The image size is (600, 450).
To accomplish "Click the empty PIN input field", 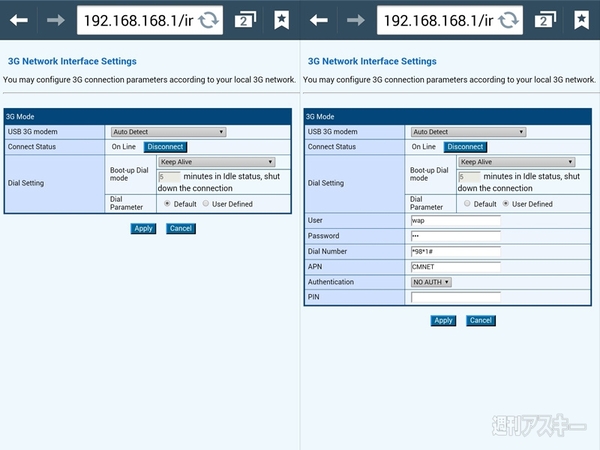I will [x=456, y=297].
